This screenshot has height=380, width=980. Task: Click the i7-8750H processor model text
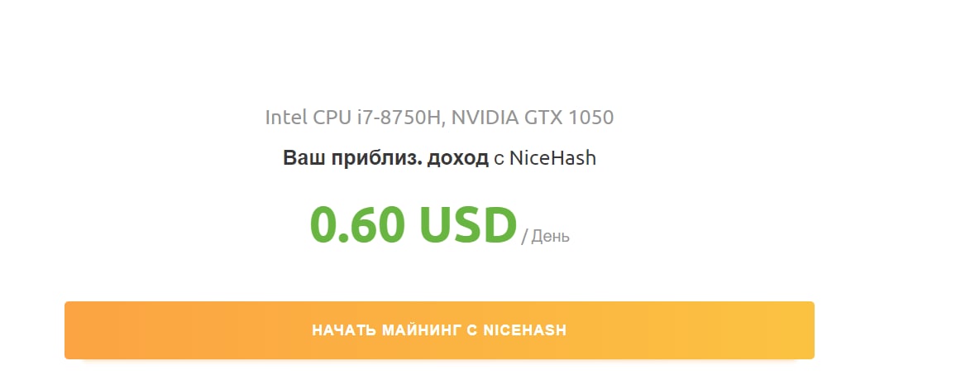pyautogui.click(x=395, y=118)
